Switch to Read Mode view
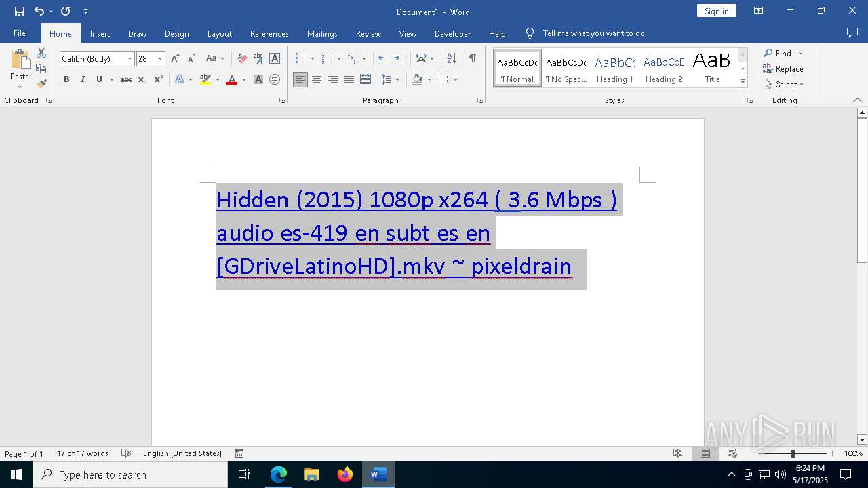This screenshot has height=488, width=868. click(x=677, y=453)
